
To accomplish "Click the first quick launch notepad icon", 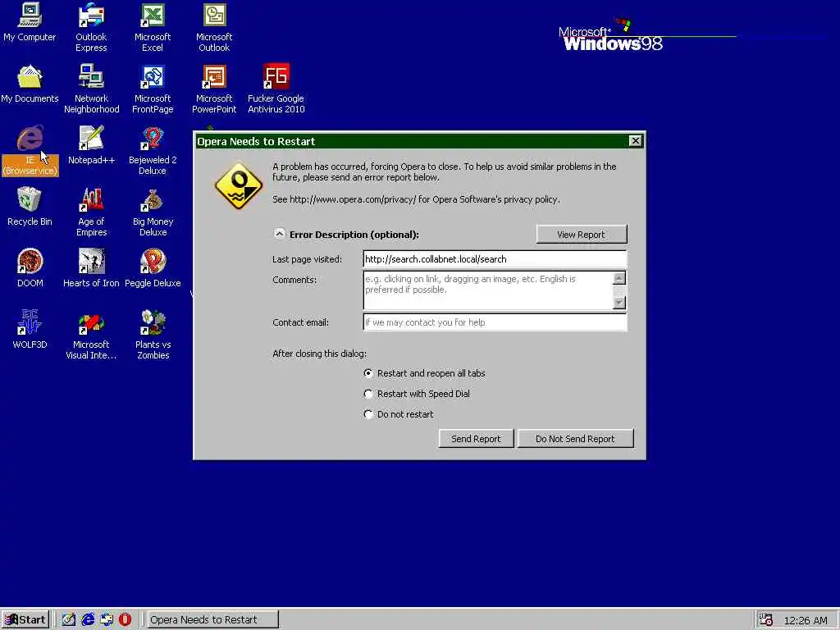I will point(69,619).
